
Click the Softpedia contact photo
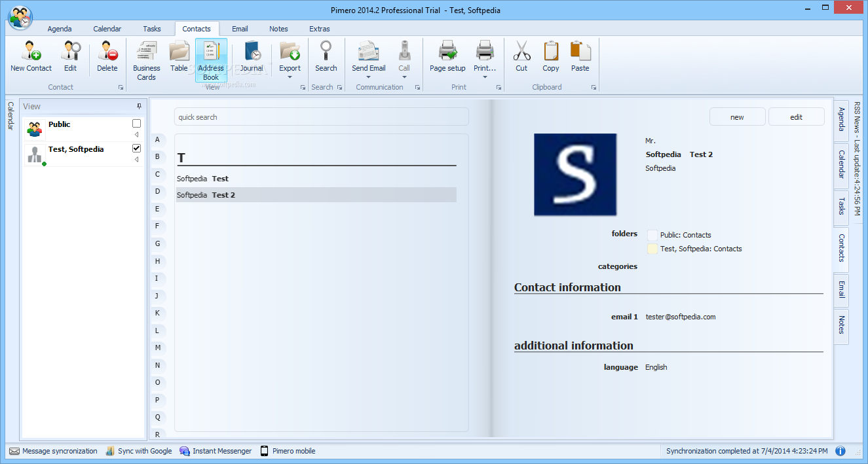click(x=575, y=175)
